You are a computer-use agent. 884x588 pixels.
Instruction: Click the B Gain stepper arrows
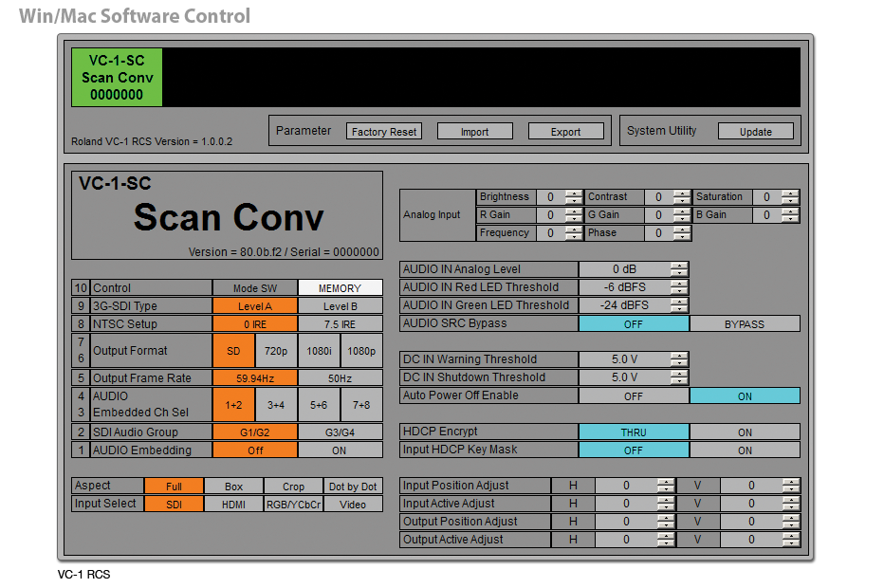790,214
